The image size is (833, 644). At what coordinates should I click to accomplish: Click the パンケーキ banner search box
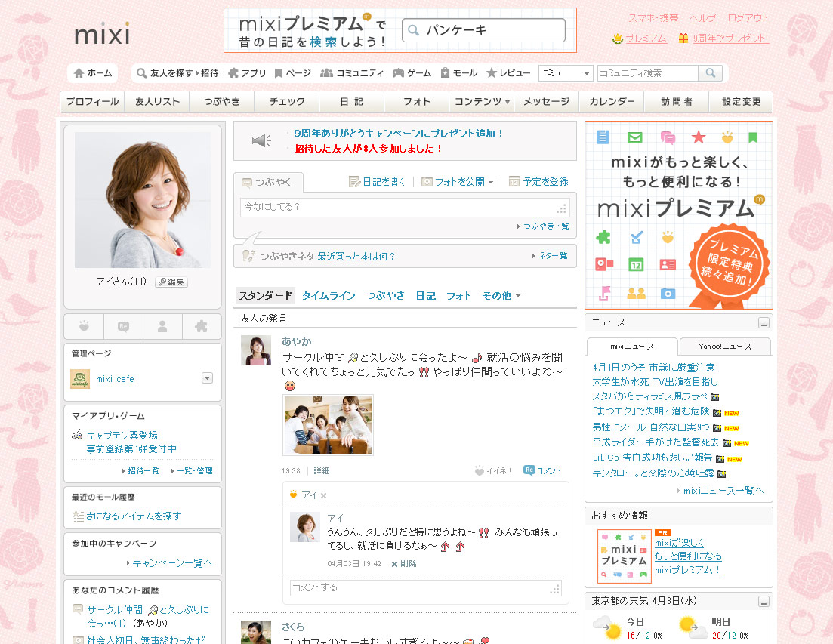click(483, 30)
